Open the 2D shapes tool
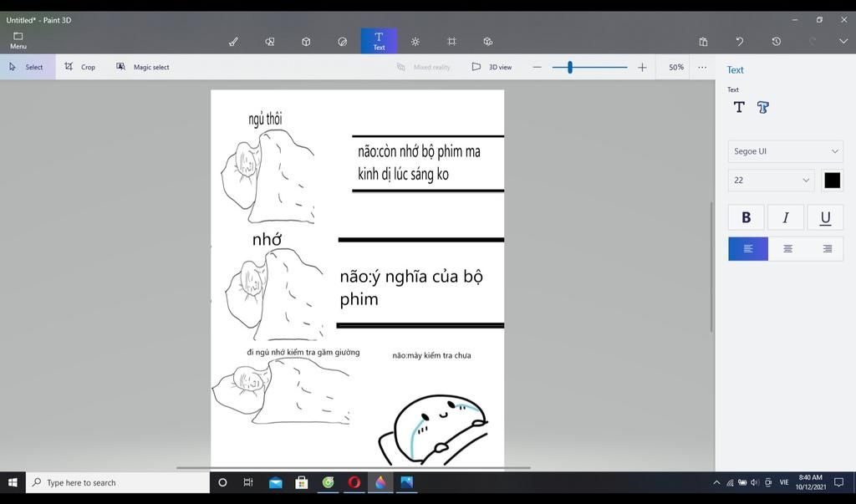Screen dimensions: 856x504 tap(270, 42)
